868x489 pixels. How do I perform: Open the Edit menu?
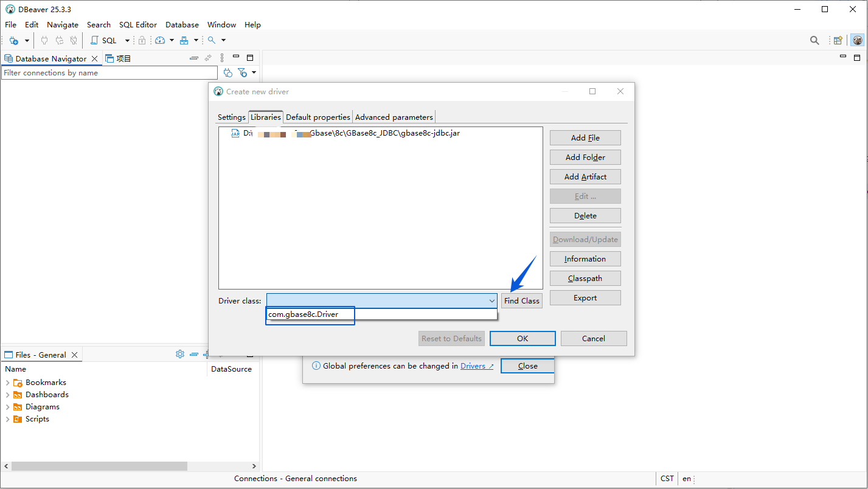click(32, 24)
